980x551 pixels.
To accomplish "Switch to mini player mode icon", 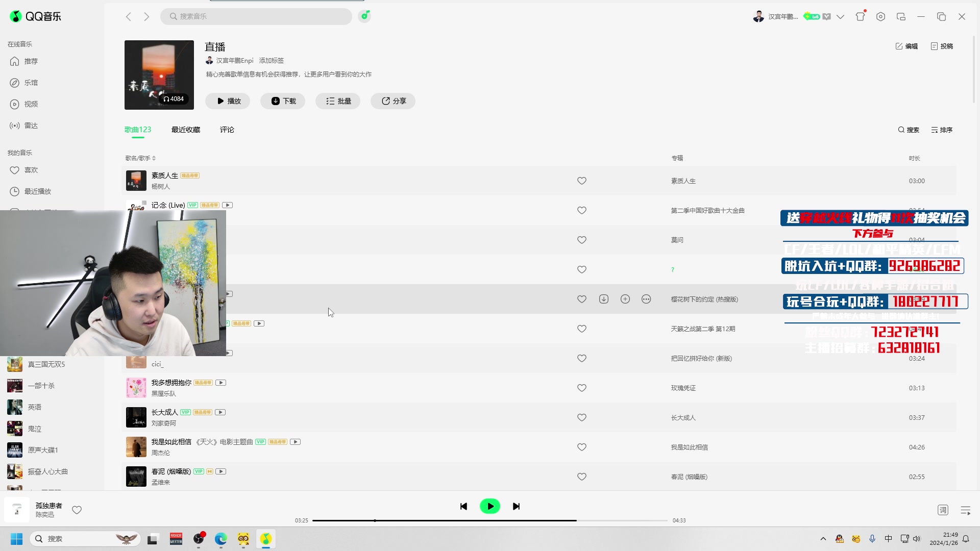I will point(901,17).
